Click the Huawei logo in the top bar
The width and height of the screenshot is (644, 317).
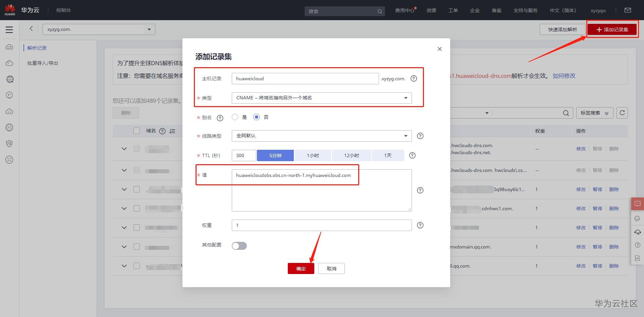coord(10,10)
